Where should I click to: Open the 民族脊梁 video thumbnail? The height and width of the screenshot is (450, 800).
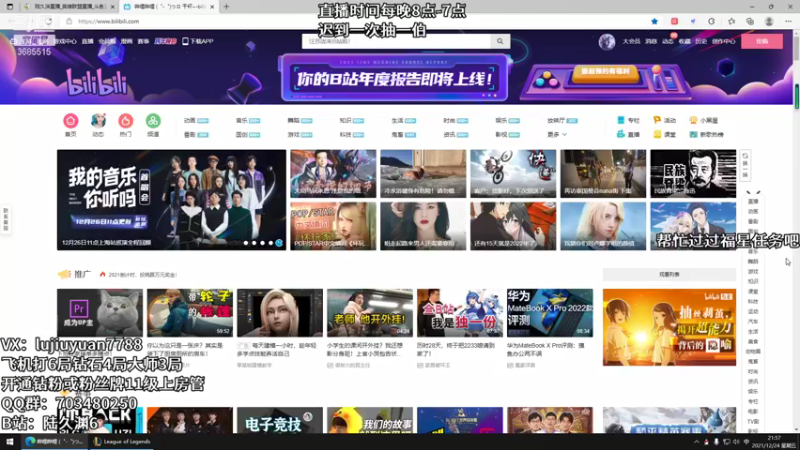pyautogui.click(x=693, y=174)
